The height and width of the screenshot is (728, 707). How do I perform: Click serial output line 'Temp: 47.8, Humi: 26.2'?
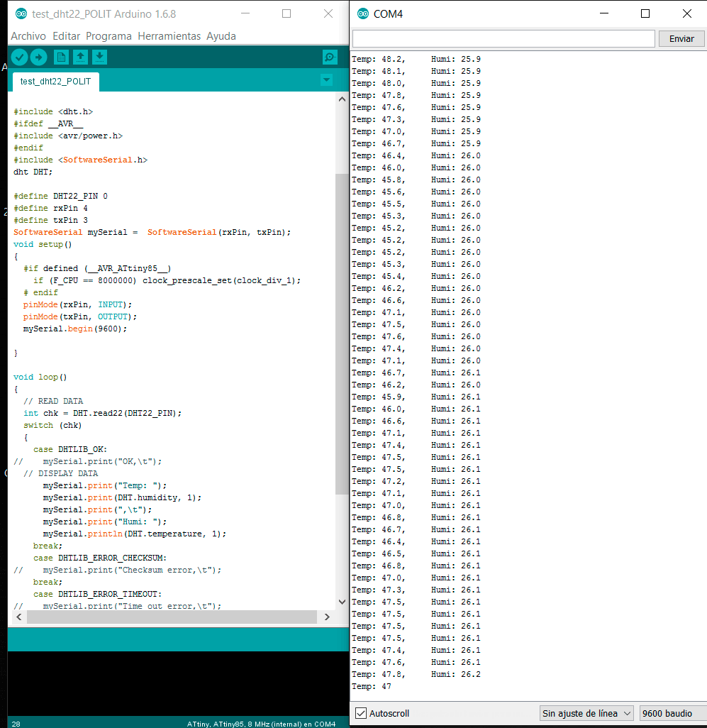click(416, 674)
